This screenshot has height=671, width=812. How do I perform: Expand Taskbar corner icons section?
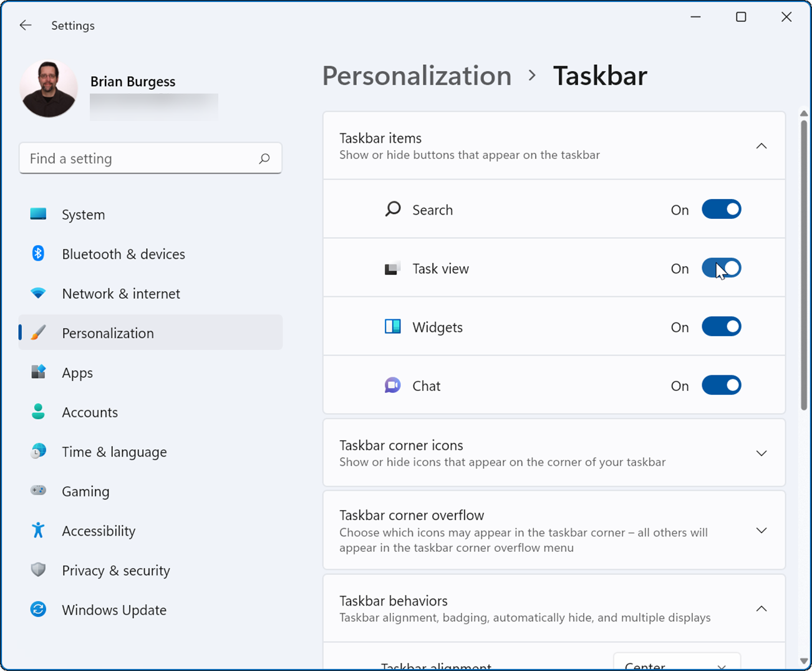[x=761, y=453]
